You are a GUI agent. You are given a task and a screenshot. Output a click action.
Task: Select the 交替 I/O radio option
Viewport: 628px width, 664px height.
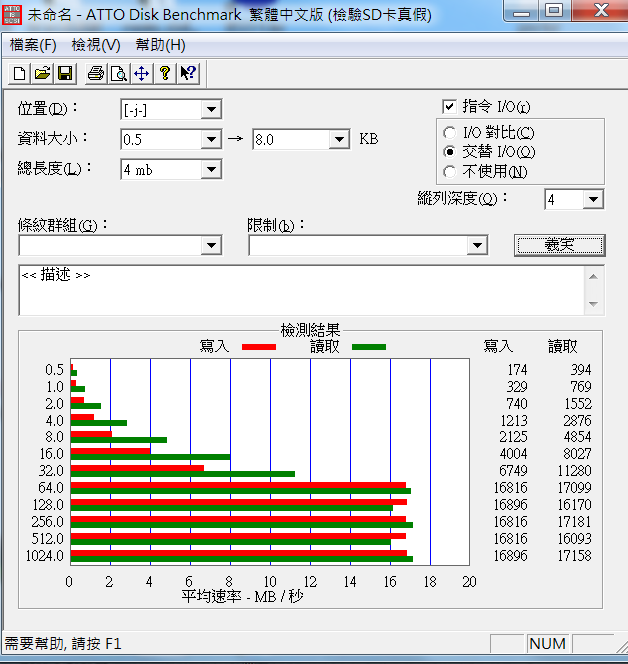click(449, 152)
